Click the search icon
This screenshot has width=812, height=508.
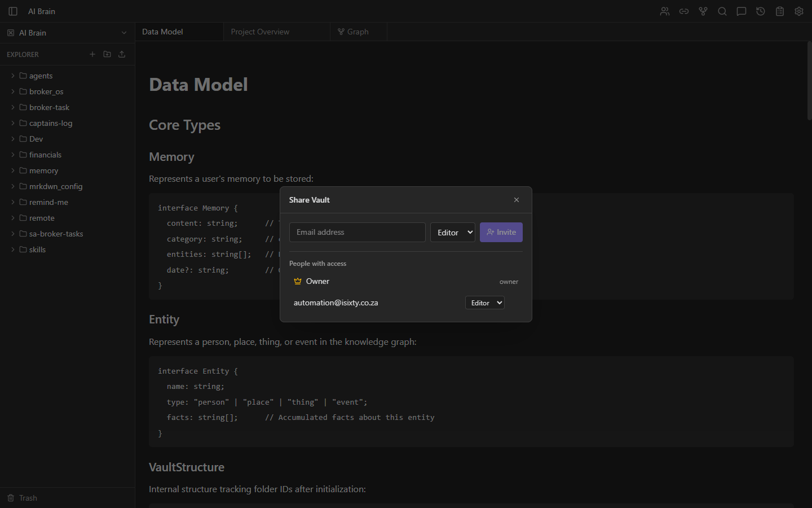pyautogui.click(x=722, y=11)
